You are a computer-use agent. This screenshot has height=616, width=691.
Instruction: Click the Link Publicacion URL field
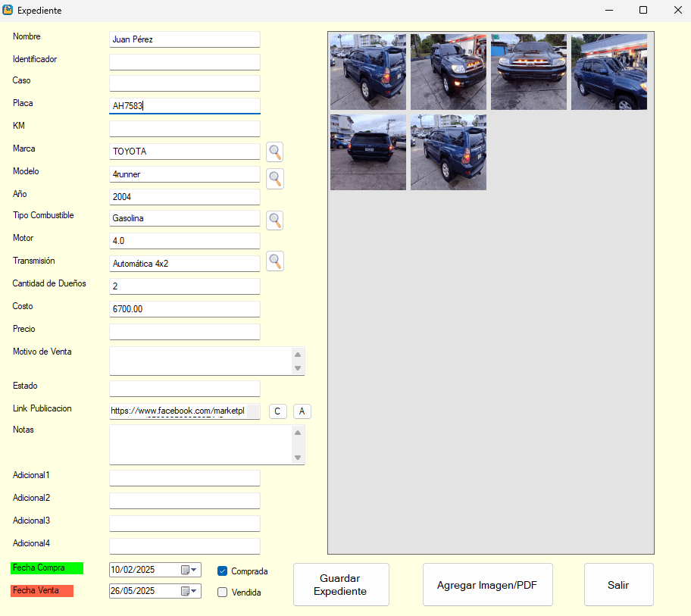coord(185,411)
